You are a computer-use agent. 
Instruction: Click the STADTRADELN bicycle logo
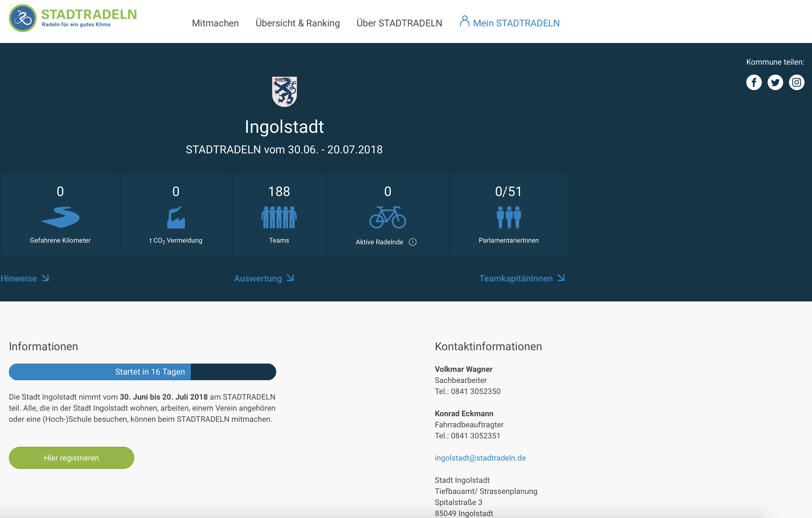click(x=22, y=18)
